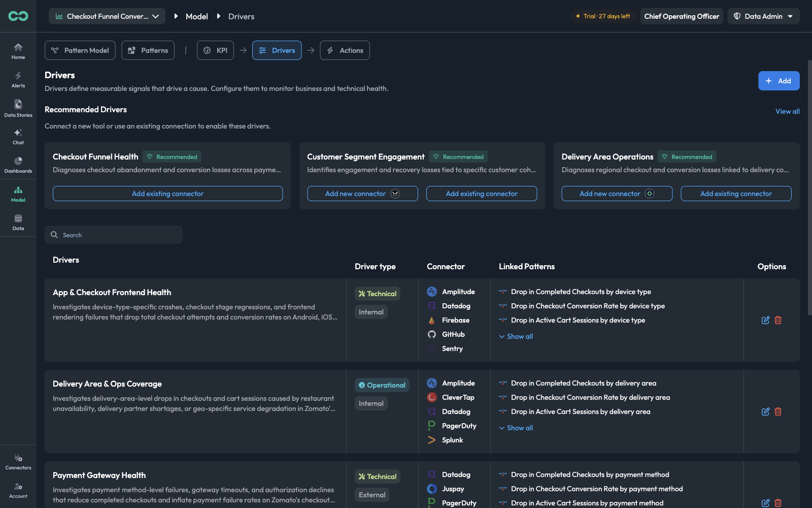Click Splunk connector icon
Viewport: 812px width, 508px height.
432,440
